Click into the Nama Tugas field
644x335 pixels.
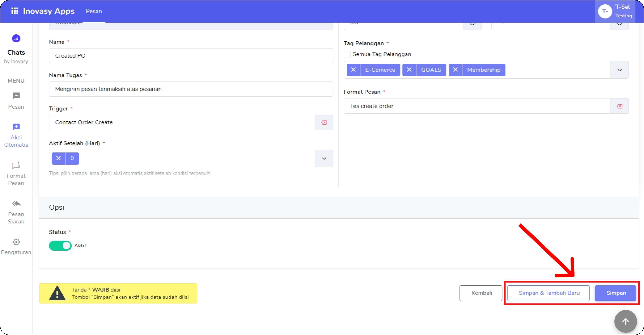pos(190,89)
